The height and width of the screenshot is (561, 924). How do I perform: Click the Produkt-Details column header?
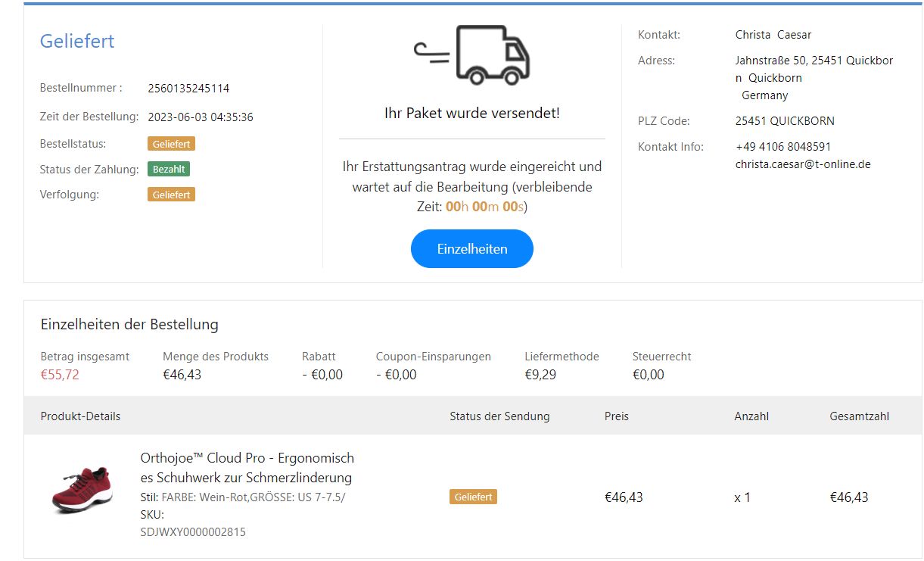click(x=80, y=416)
